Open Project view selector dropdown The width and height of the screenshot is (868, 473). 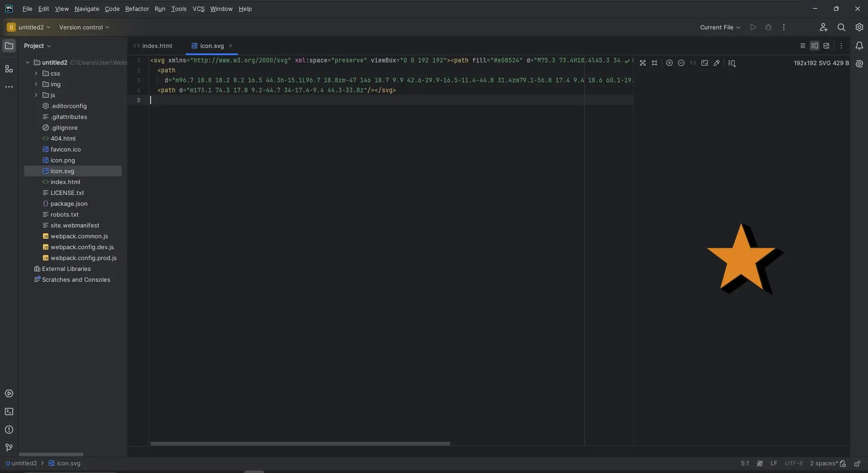click(x=38, y=46)
